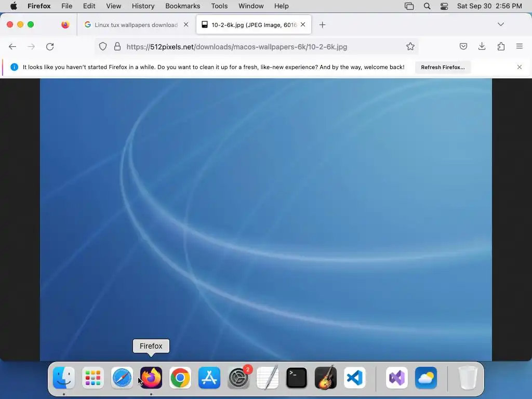Launch Google Chrome from the Dock
Viewport: 532px width, 399px height.
tap(180, 378)
